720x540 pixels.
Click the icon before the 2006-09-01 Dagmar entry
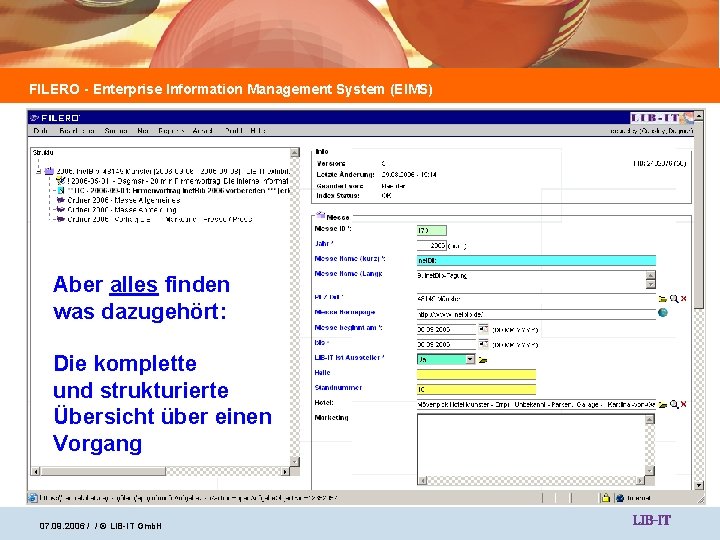pyautogui.click(x=60, y=180)
